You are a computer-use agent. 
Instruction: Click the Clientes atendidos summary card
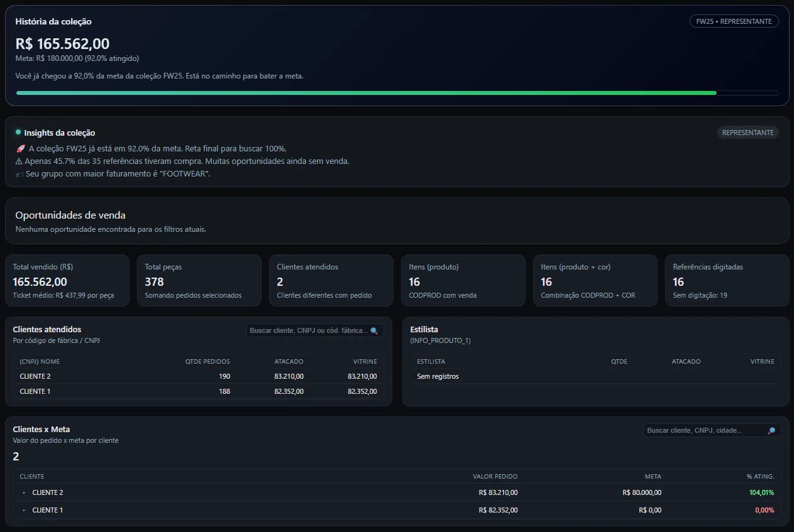pyautogui.click(x=331, y=280)
